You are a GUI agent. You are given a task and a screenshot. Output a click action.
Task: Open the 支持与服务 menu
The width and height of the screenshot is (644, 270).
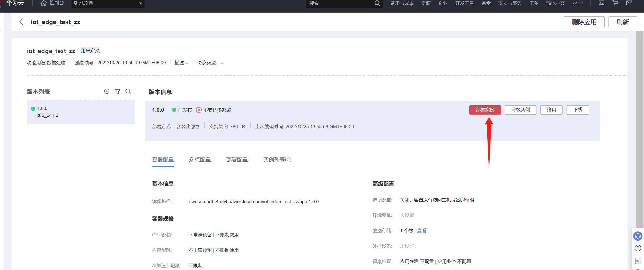coord(510,3)
